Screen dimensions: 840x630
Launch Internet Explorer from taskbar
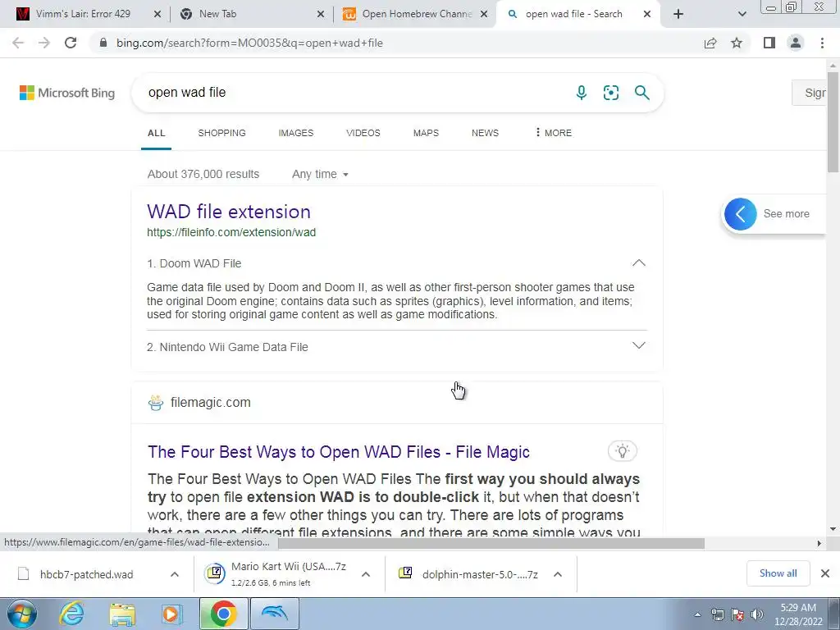72,614
